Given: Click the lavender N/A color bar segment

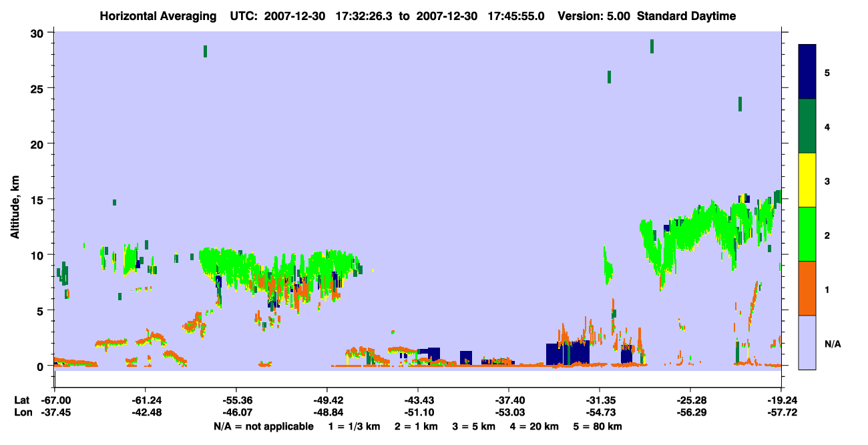Looking at the screenshot, I should (x=807, y=342).
